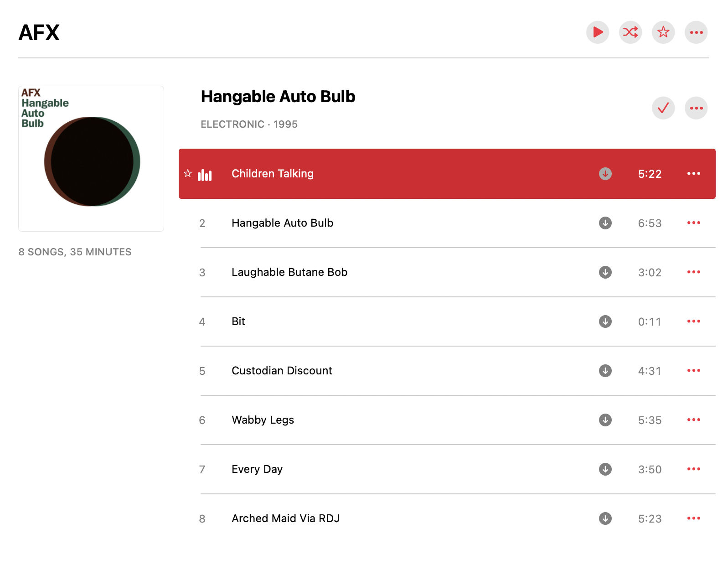Screen dimensions: 728x565
Task: Download the track Bit
Action: tap(605, 321)
